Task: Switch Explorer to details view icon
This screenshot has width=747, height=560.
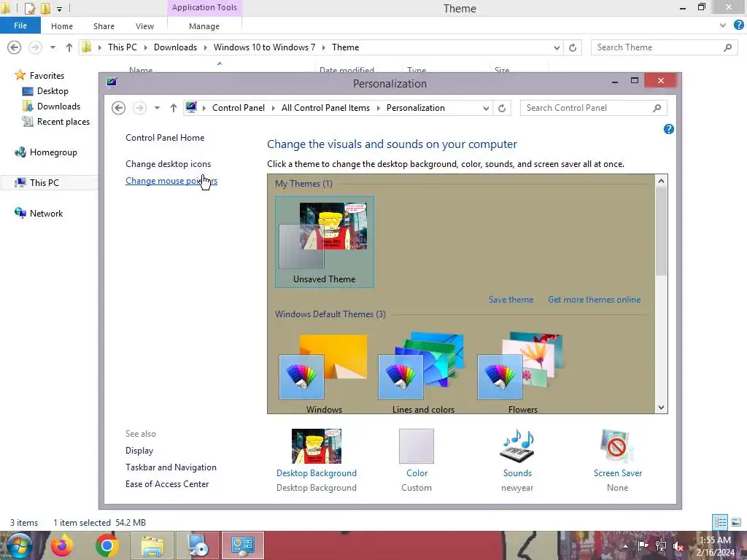Action: pos(720,522)
